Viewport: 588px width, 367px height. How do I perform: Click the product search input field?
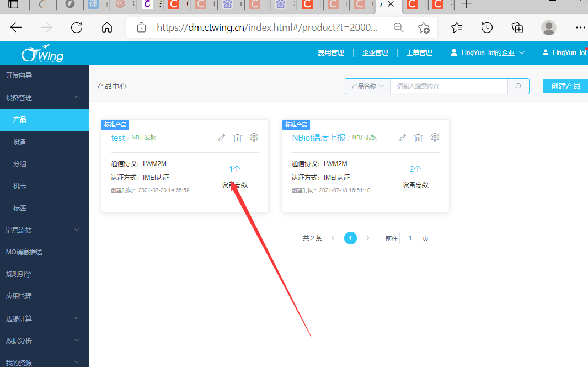click(x=449, y=86)
